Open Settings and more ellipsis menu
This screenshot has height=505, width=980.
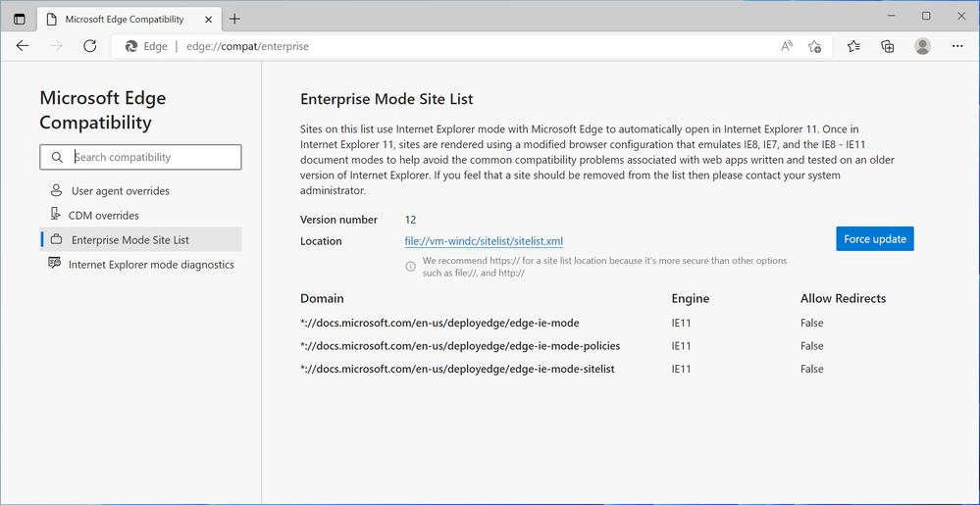click(957, 46)
